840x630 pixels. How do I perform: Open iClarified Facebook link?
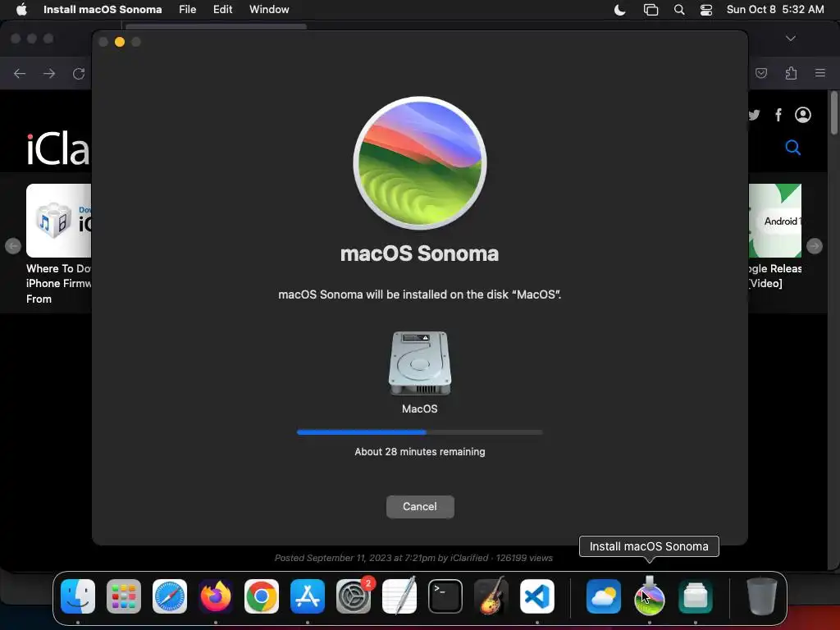778,115
